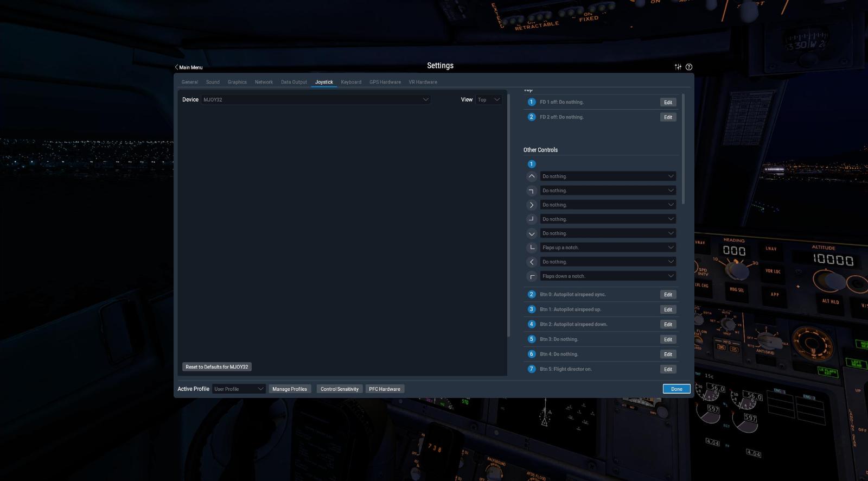
Task: Go back via Main Menu arrow
Action: tap(176, 67)
